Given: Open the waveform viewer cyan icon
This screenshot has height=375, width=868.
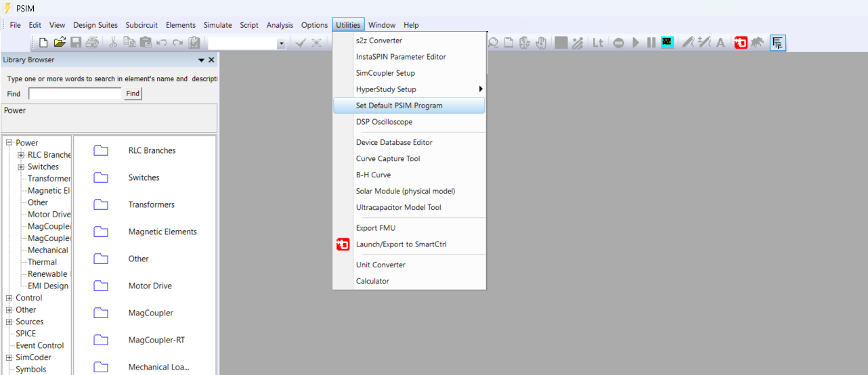Looking at the screenshot, I should point(668,43).
